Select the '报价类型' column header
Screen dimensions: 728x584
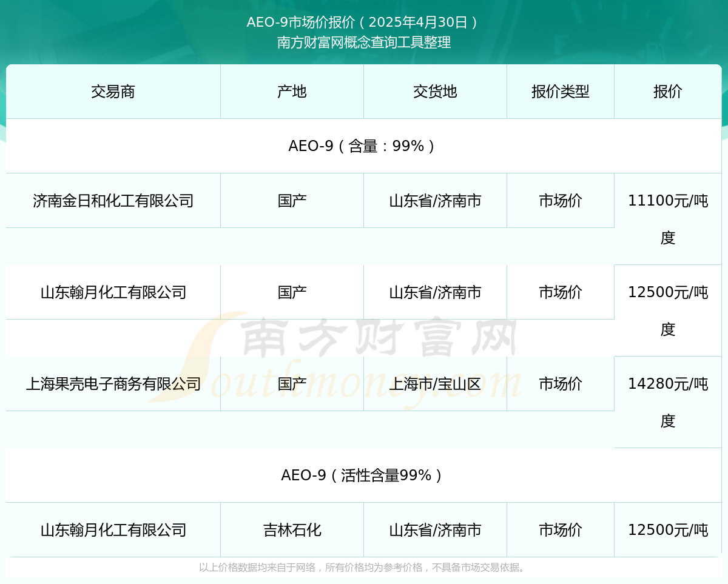point(561,92)
